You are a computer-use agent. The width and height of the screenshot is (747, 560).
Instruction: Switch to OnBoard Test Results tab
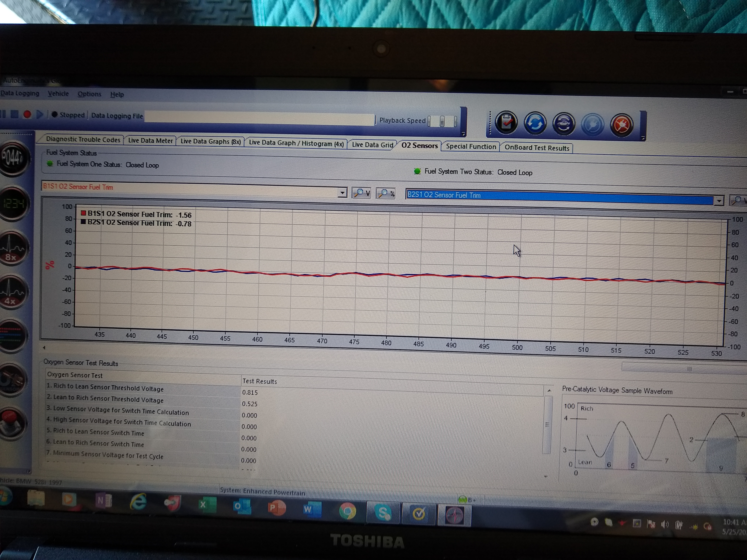pyautogui.click(x=537, y=148)
